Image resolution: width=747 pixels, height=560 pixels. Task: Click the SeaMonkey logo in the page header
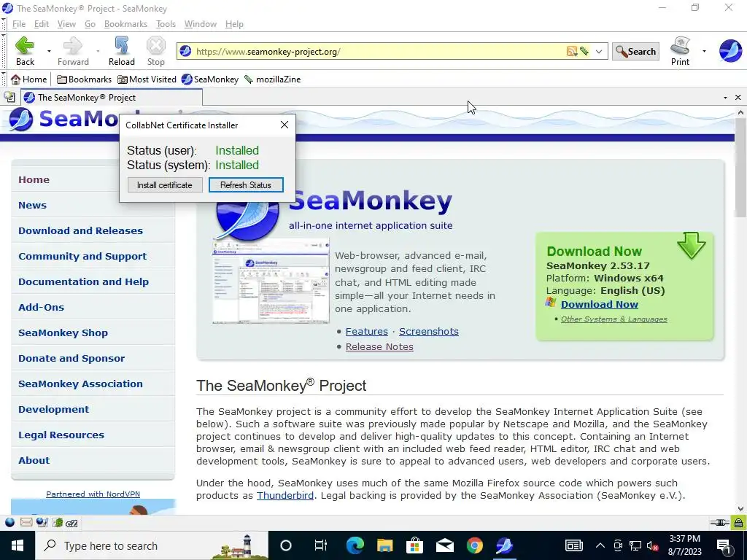point(20,119)
